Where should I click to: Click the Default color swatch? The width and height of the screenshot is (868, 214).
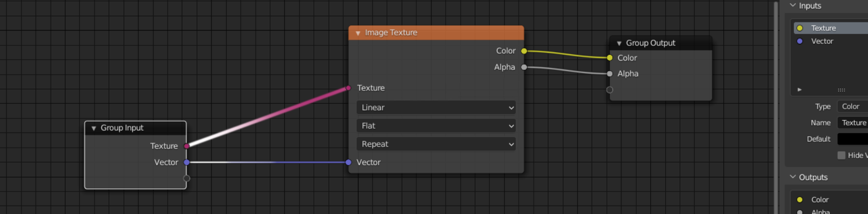click(x=852, y=139)
